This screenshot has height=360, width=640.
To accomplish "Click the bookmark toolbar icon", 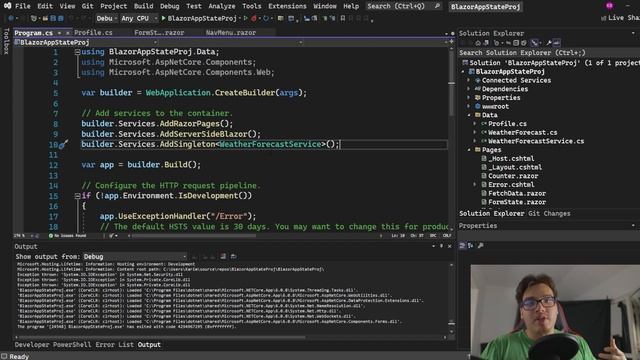I will [x=343, y=18].
